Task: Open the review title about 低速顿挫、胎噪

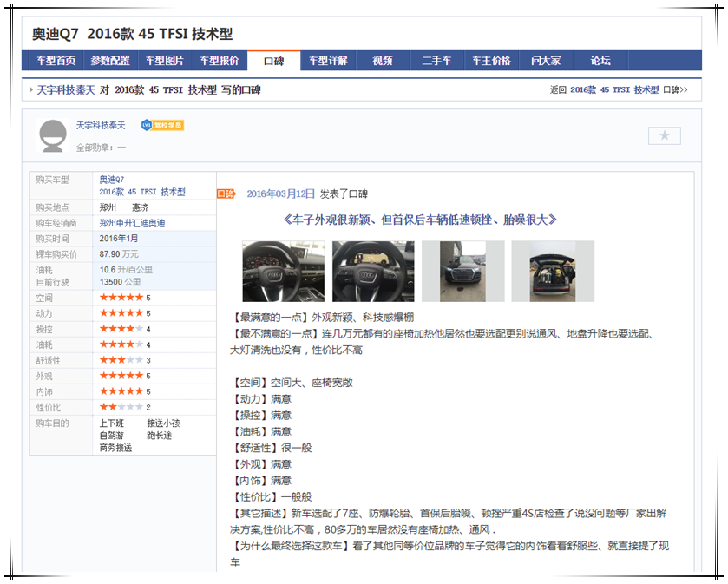Action: click(420, 220)
